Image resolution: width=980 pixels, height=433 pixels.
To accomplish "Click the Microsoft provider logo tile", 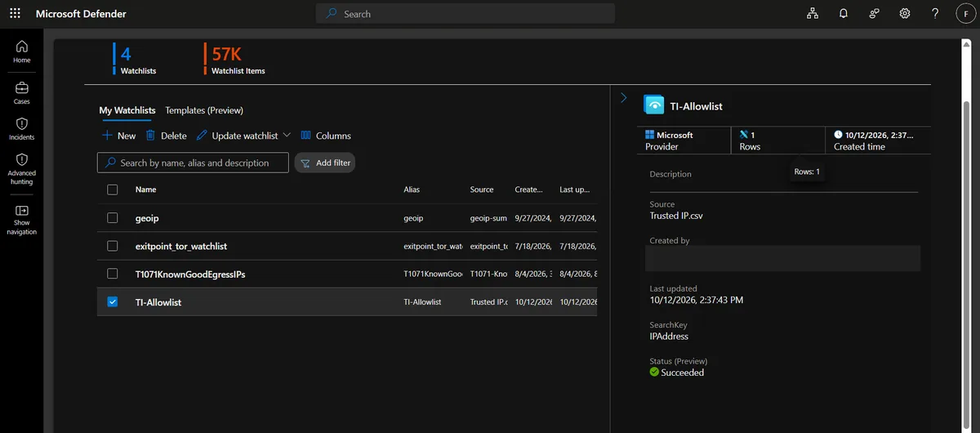I will click(684, 141).
